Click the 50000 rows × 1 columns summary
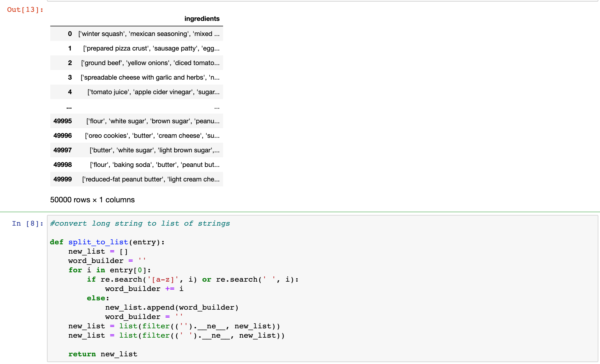This screenshot has height=364, width=600. (92, 200)
